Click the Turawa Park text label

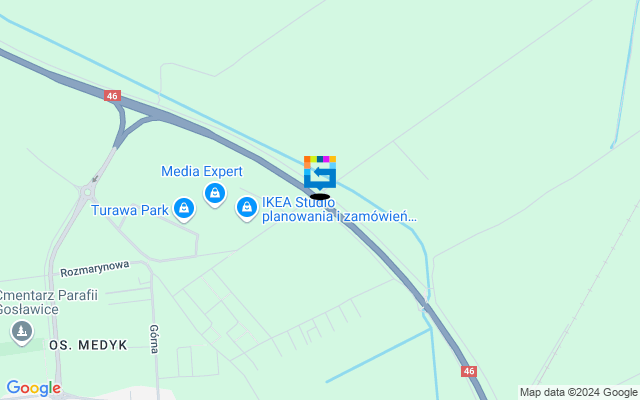[130, 210]
